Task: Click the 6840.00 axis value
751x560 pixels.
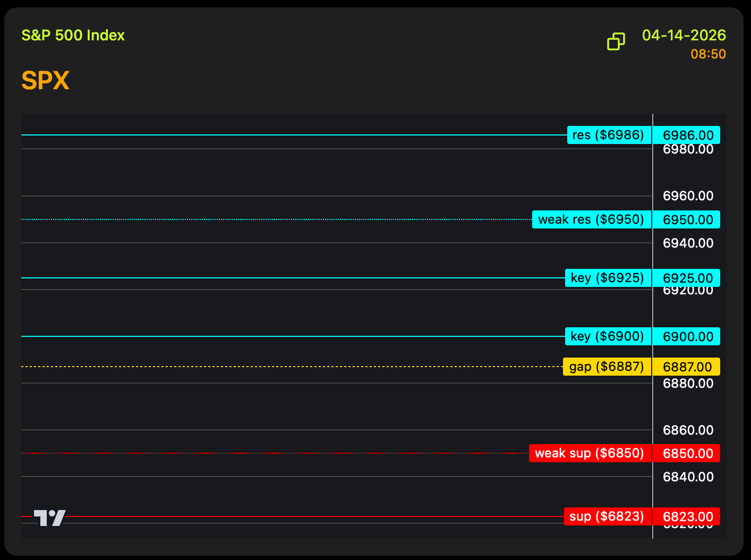Action: click(x=688, y=477)
